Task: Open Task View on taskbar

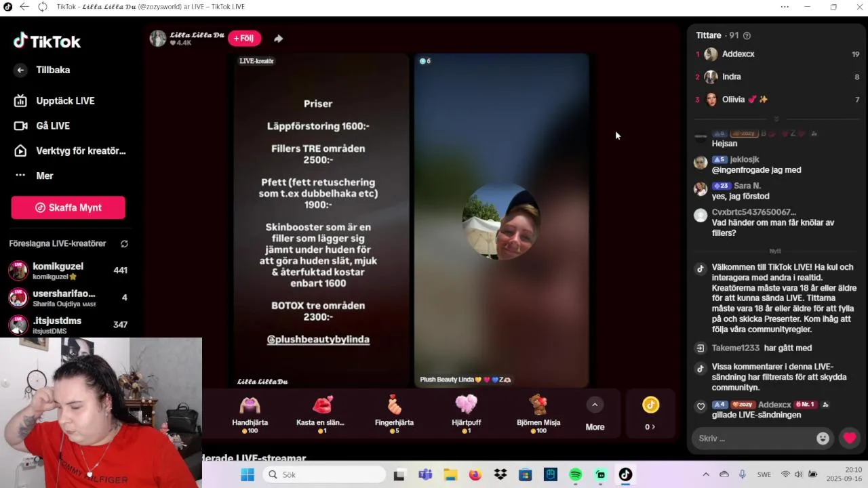Action: click(399, 474)
